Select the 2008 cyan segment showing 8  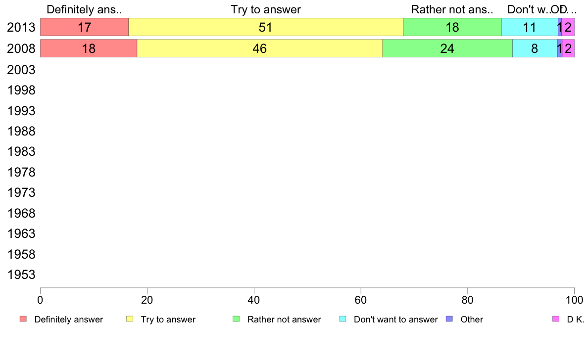tap(535, 48)
